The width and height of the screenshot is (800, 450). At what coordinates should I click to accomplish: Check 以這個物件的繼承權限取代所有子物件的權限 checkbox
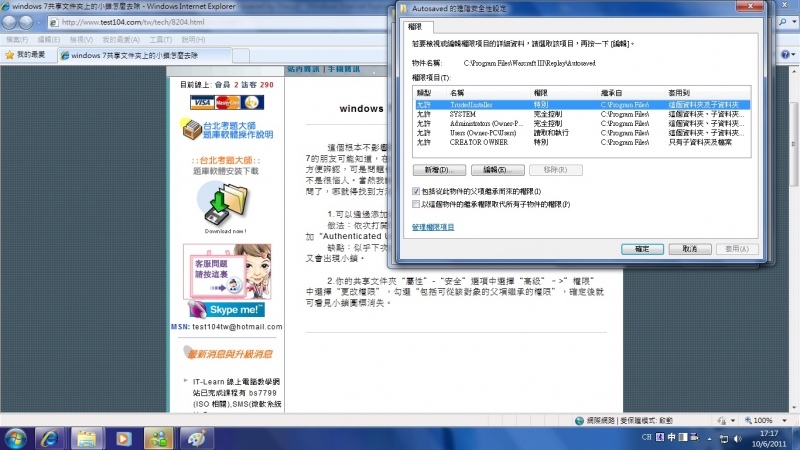pos(416,204)
